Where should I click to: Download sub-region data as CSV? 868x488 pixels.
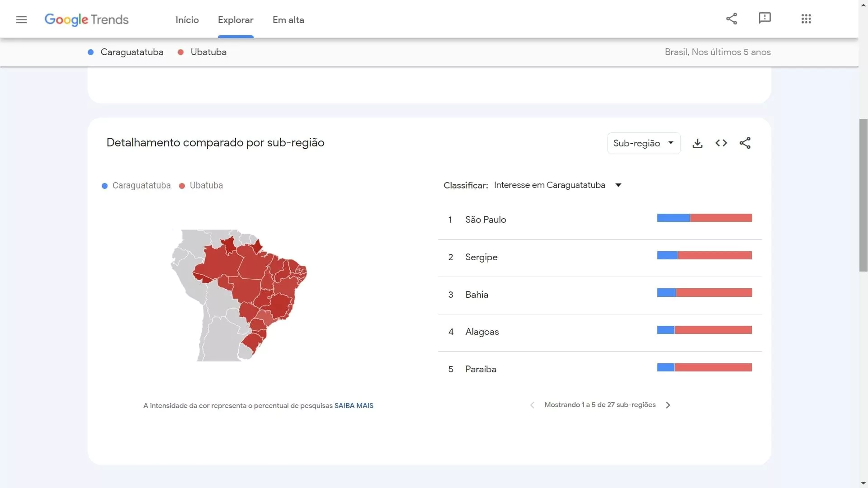(x=698, y=143)
